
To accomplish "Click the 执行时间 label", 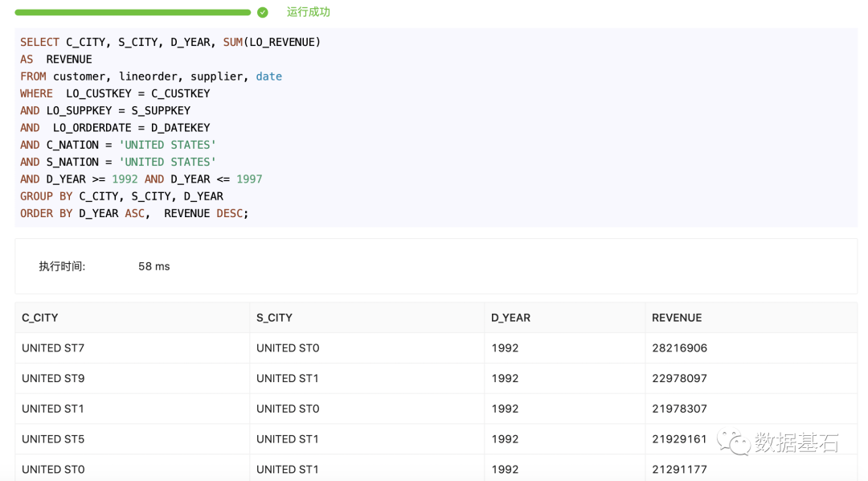I will pos(62,266).
